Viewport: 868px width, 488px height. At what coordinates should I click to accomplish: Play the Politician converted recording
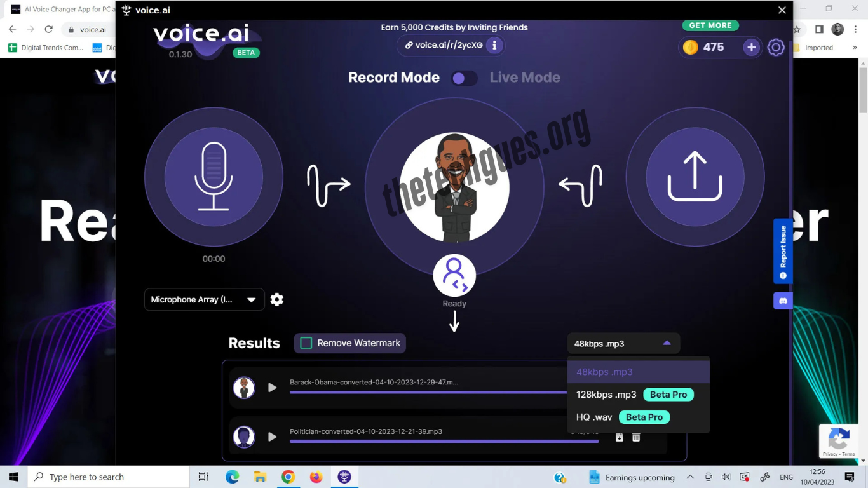pos(272,437)
